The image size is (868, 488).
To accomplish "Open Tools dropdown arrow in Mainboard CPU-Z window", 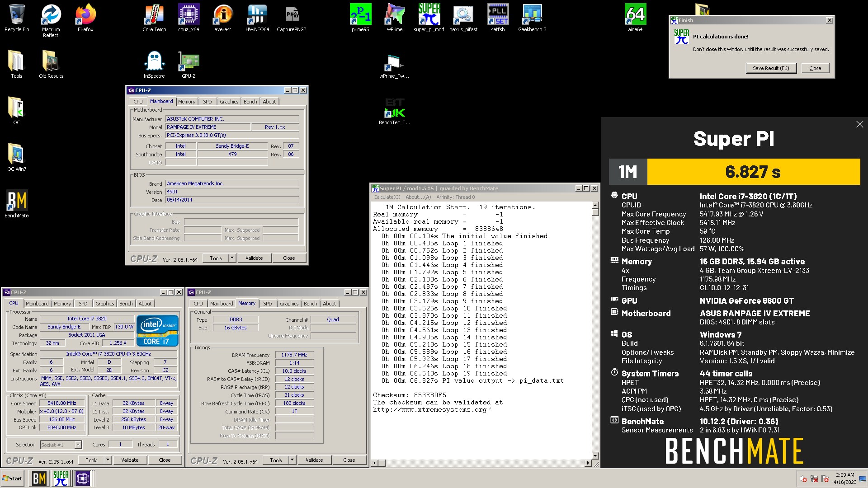I will [232, 258].
